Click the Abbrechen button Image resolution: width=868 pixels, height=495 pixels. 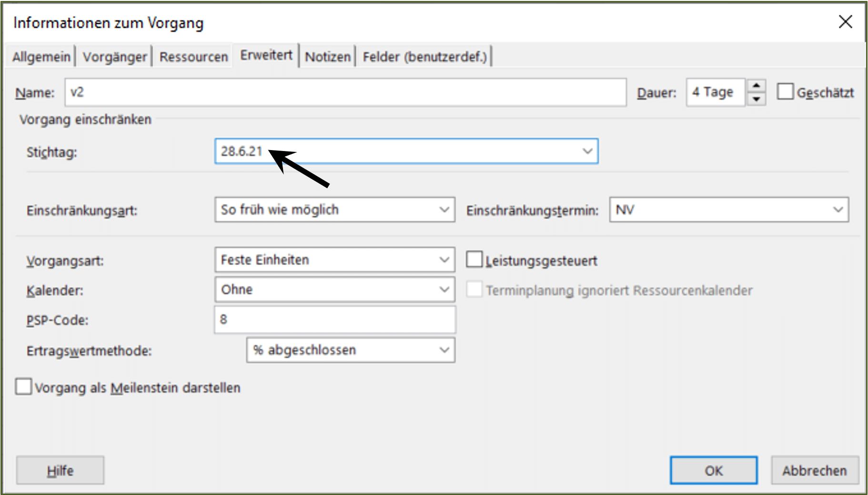[x=815, y=471]
